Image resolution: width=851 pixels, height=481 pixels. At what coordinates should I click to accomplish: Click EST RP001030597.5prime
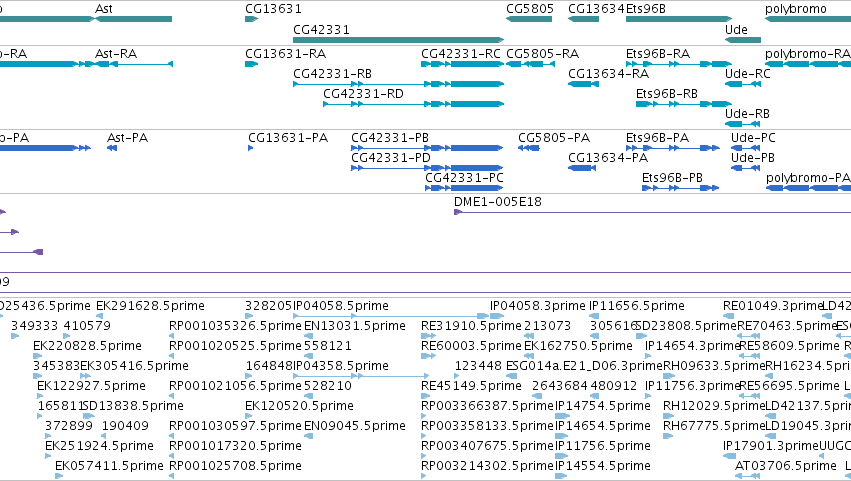click(235, 427)
